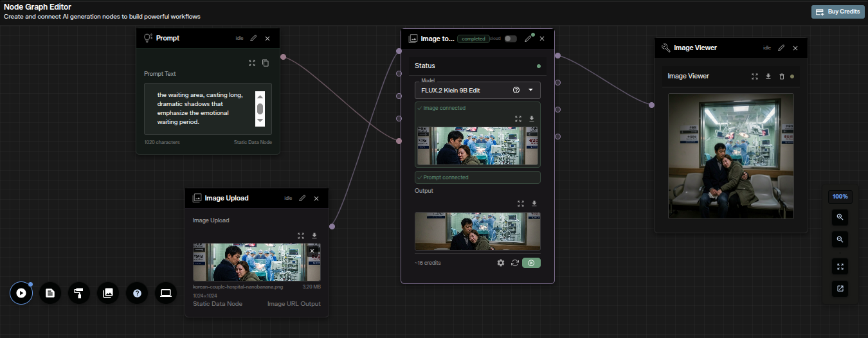Zoom out on the canvas
This screenshot has width=868, height=338.
(840, 240)
